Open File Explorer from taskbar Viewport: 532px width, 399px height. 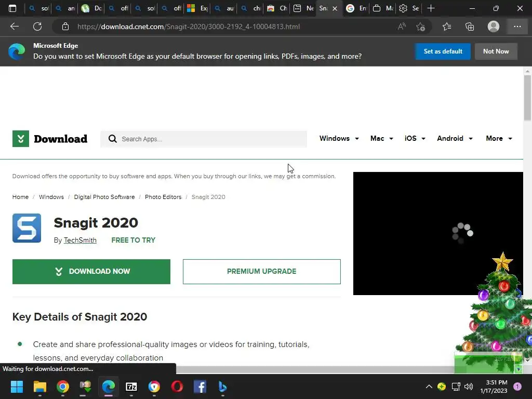(39, 387)
